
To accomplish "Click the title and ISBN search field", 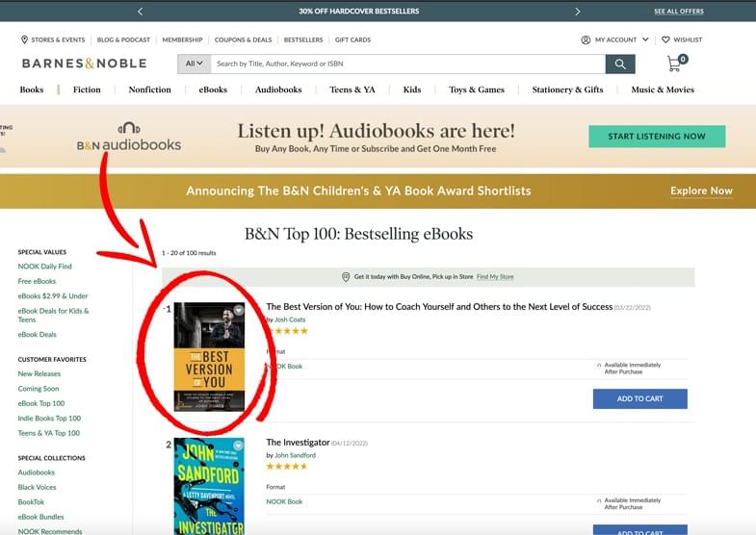I will click(x=408, y=64).
